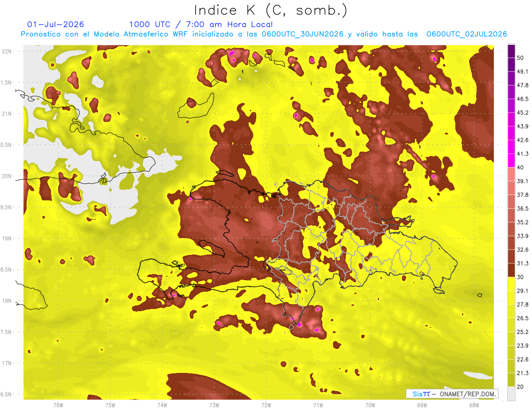The image size is (532, 411).
Task: Click the "39.1" color scale value
Action: [x=523, y=181]
